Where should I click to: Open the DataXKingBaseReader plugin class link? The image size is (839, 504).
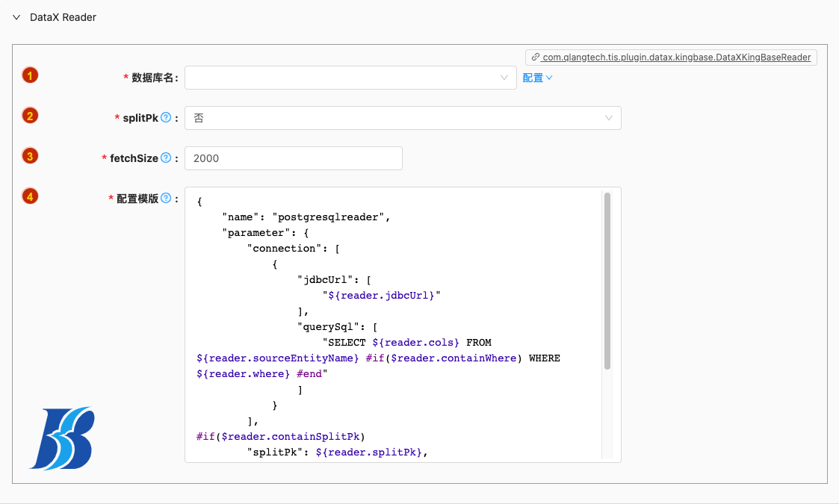[671, 57]
